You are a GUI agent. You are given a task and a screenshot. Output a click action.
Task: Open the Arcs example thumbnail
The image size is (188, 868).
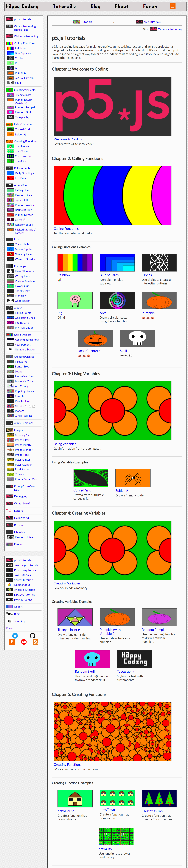coord(117,301)
